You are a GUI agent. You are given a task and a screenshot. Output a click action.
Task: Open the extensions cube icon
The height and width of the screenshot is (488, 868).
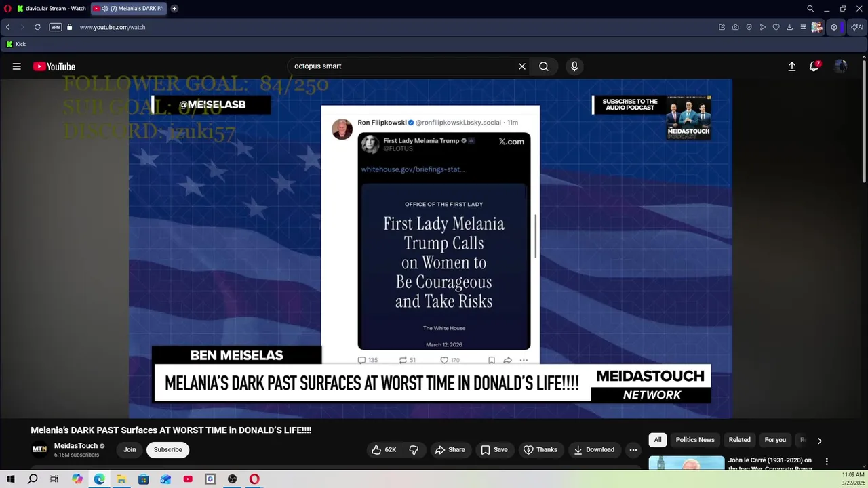pos(834,27)
